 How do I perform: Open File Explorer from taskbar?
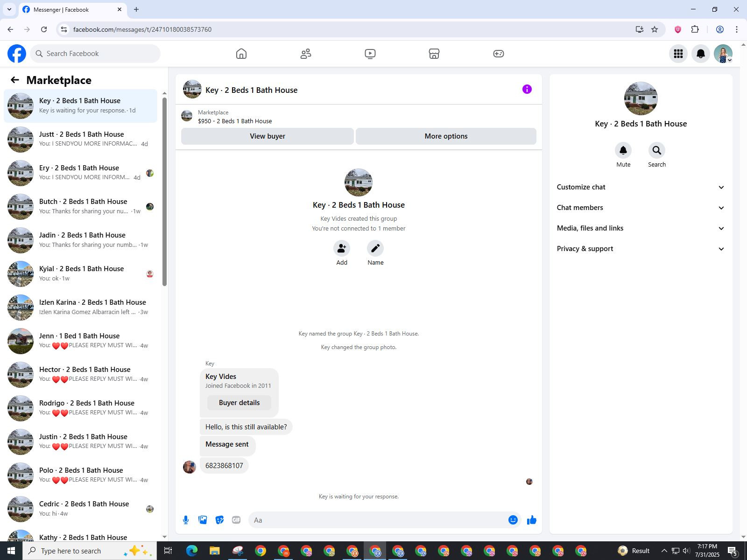click(x=214, y=551)
